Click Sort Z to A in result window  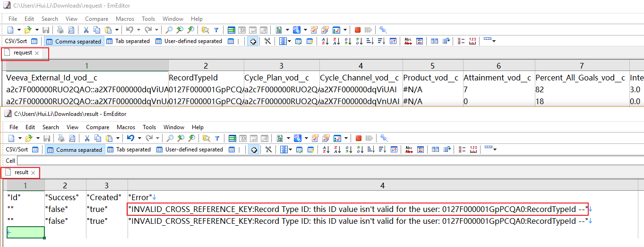point(337,150)
